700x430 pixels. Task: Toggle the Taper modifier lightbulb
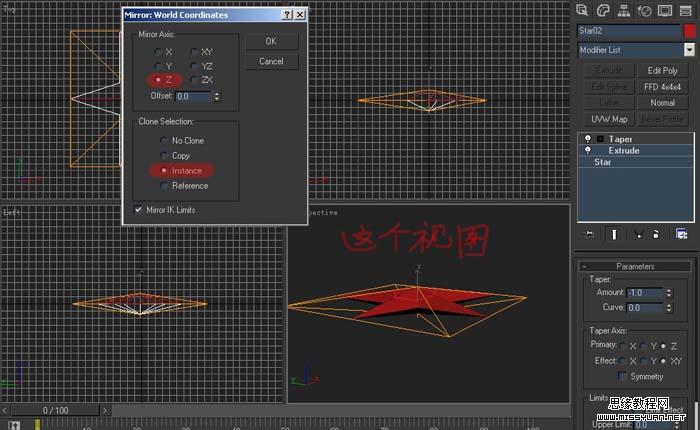tap(588, 139)
